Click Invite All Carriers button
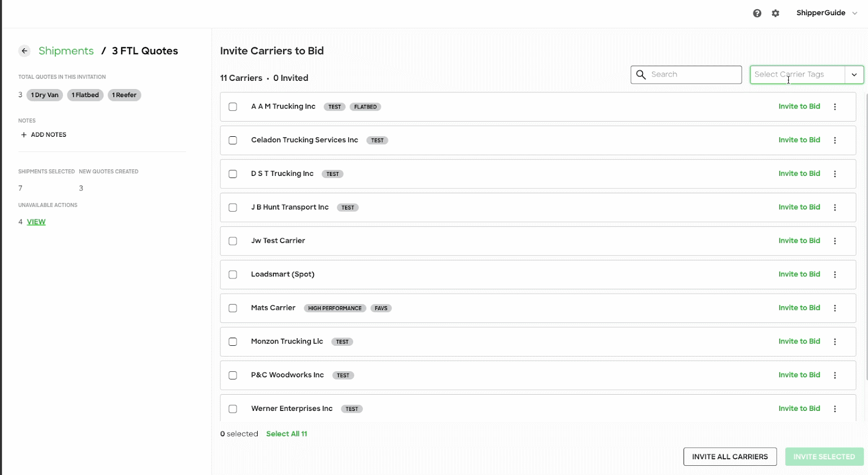This screenshot has width=868, height=475. pyautogui.click(x=730, y=457)
